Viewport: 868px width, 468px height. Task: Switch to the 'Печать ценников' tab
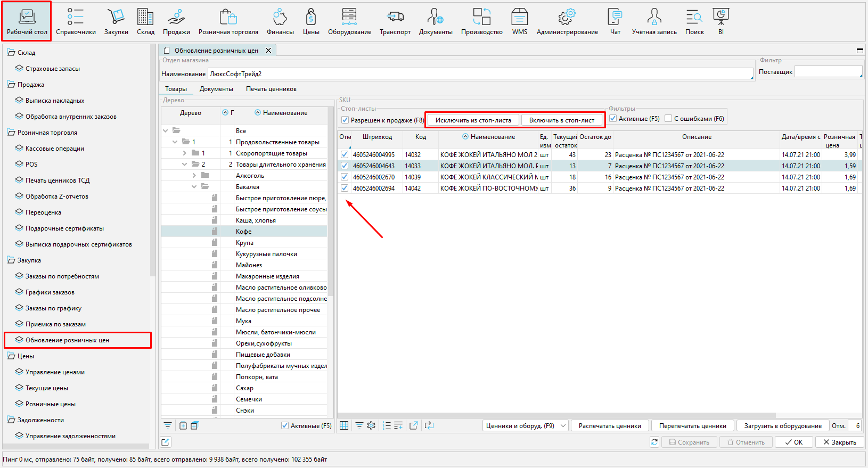point(271,89)
